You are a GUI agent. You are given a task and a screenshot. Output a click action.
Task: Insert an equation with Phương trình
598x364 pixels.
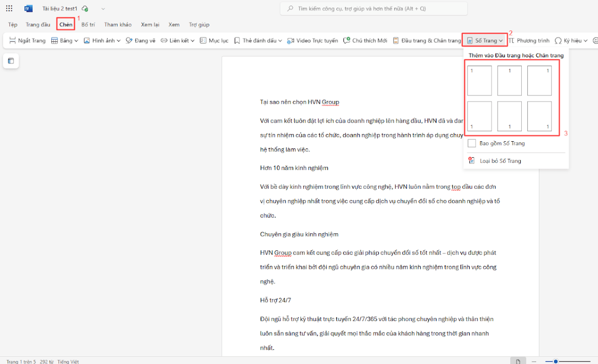coord(528,40)
